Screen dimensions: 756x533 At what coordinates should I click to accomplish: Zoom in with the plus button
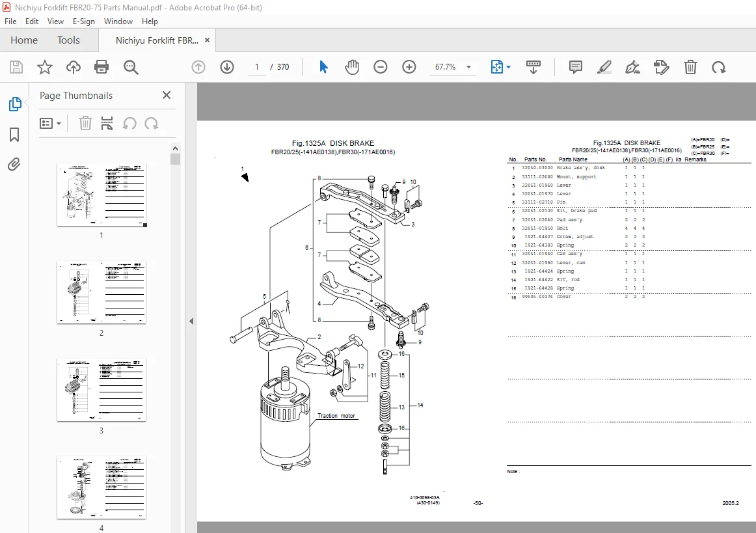coord(409,67)
